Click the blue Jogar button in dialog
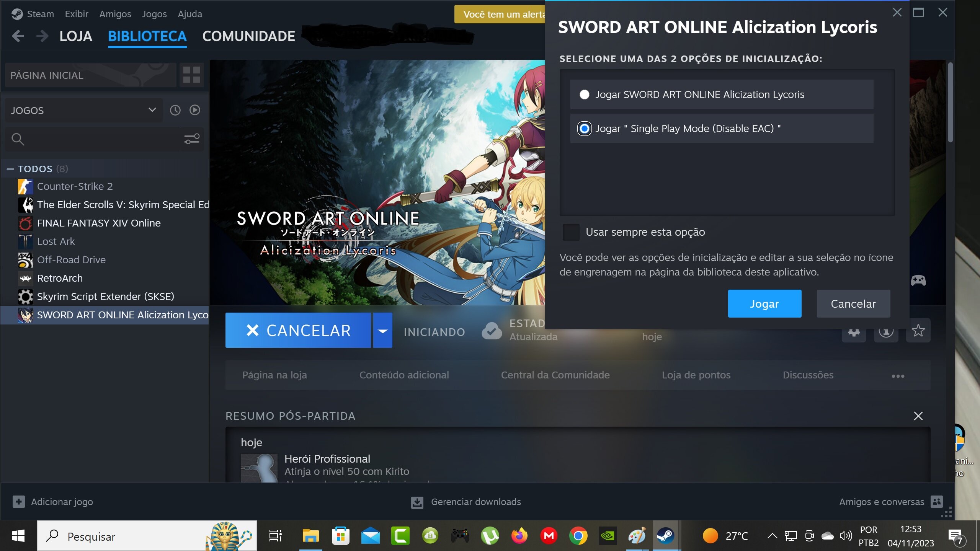The height and width of the screenshot is (551, 980). coord(764,303)
